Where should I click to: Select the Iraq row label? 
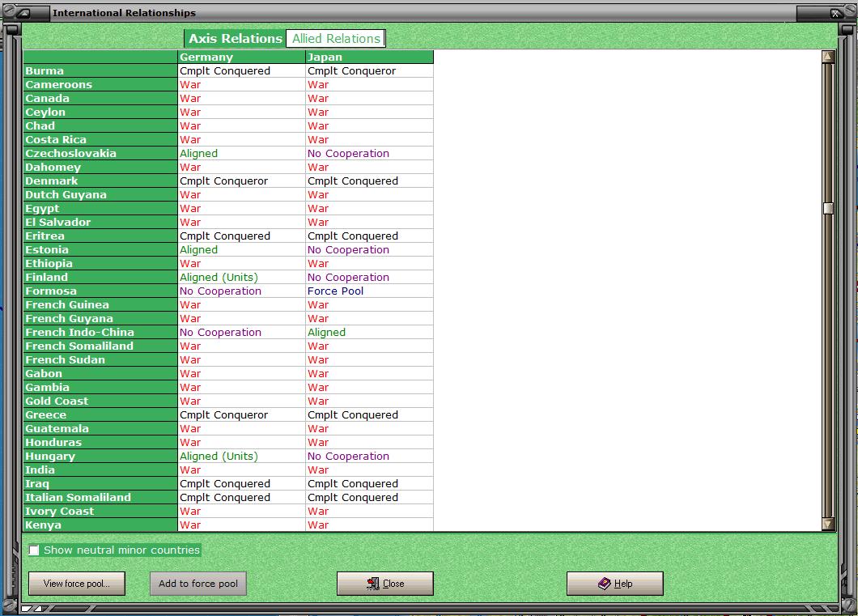pyautogui.click(x=100, y=483)
